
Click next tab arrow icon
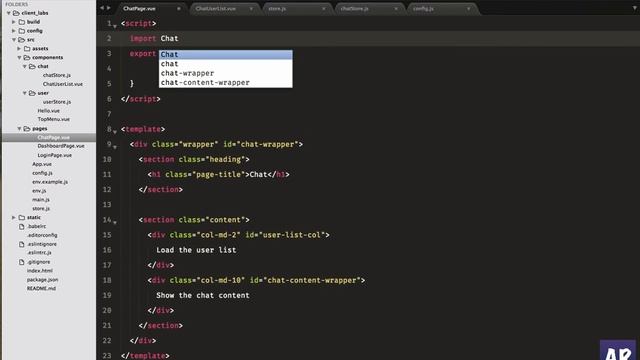[x=109, y=8]
